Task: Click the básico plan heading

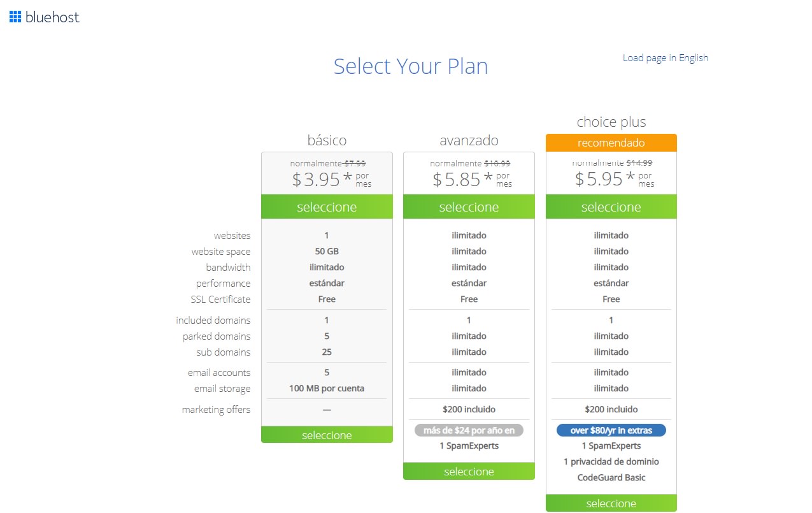Action: [327, 140]
